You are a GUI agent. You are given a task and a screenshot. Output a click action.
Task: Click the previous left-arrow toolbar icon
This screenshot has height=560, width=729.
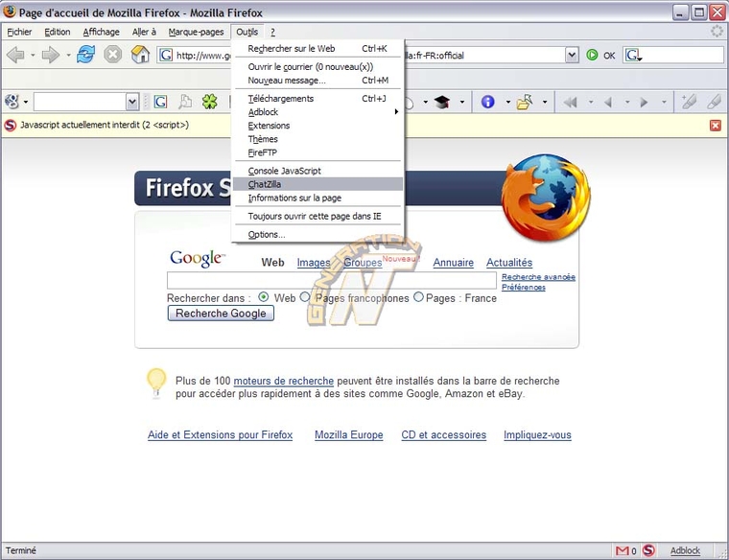point(607,102)
